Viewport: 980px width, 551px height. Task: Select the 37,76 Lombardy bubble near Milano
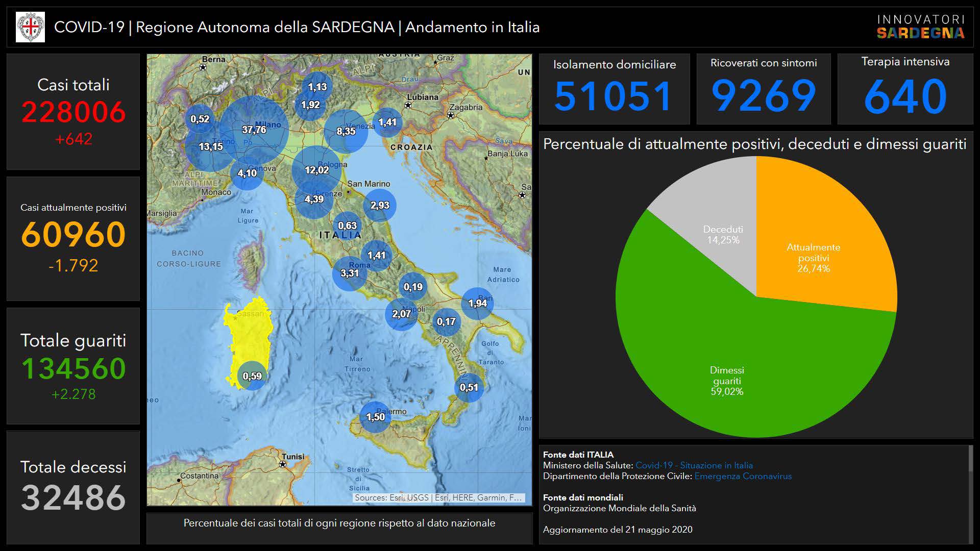pos(254,130)
